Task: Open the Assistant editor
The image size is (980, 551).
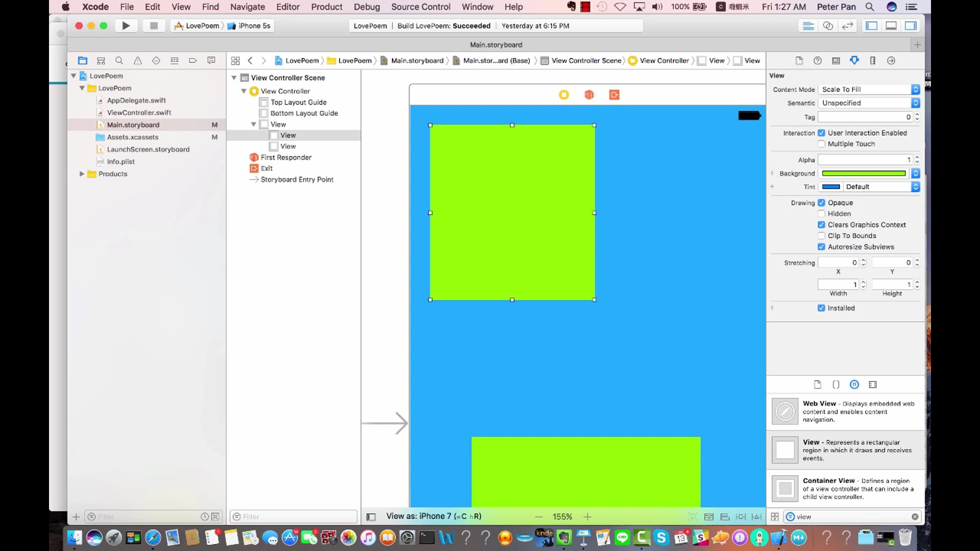Action: coord(828,26)
